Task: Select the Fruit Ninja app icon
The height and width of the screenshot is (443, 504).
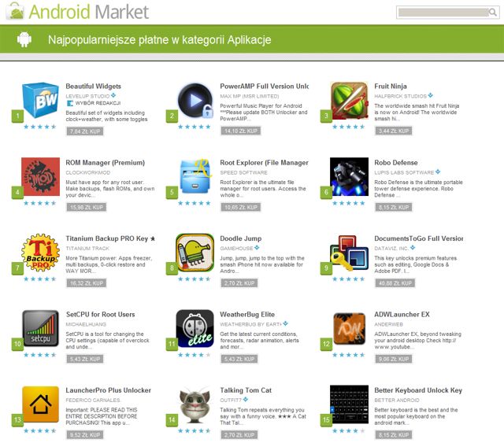Action: [349, 100]
